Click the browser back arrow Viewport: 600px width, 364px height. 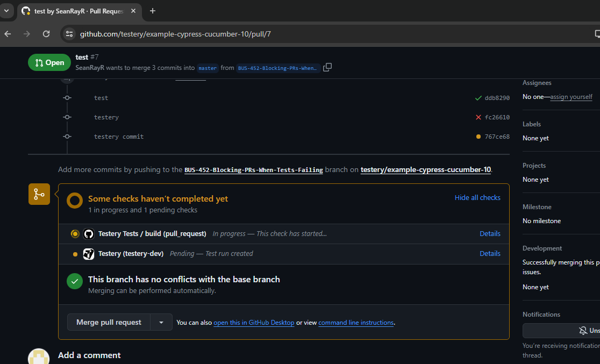[8, 34]
